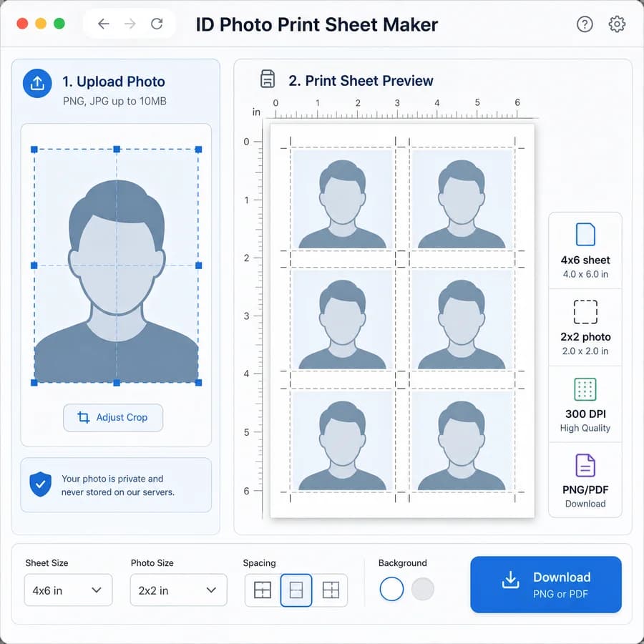Click the 'High Quality' text
Viewport: 644px width, 644px height.
tap(585, 428)
